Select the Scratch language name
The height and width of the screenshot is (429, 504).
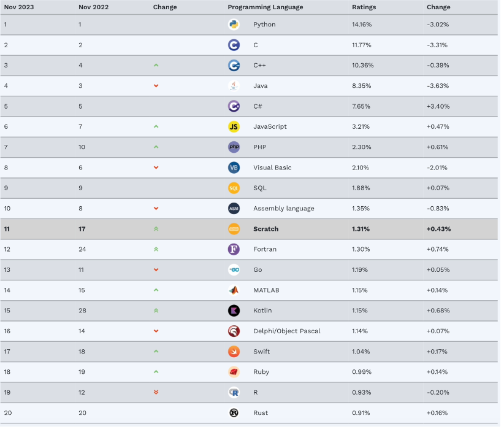[x=265, y=229]
